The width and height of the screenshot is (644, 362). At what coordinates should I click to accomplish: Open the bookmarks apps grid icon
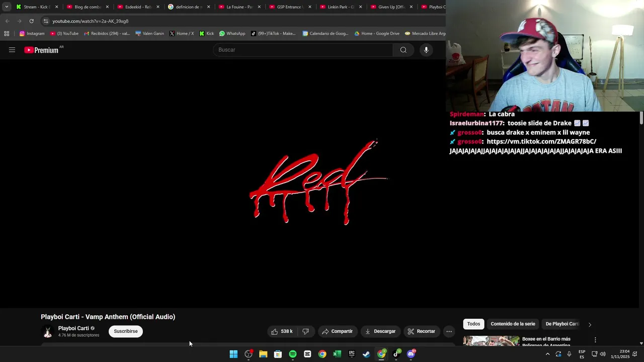[x=7, y=34]
